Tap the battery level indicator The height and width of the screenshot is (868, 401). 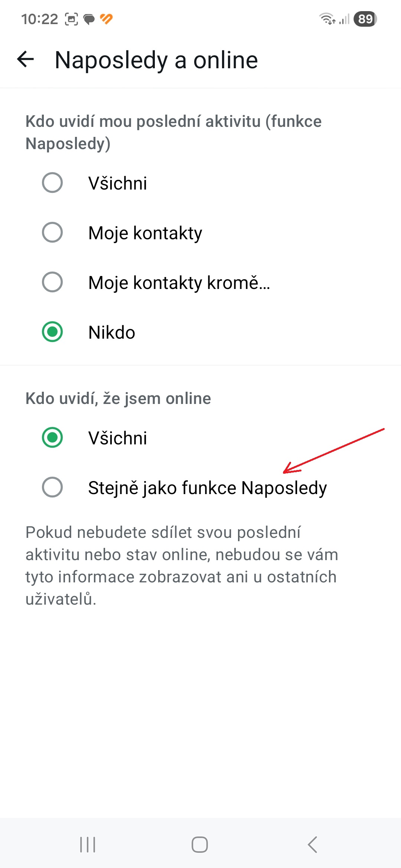coord(365,19)
